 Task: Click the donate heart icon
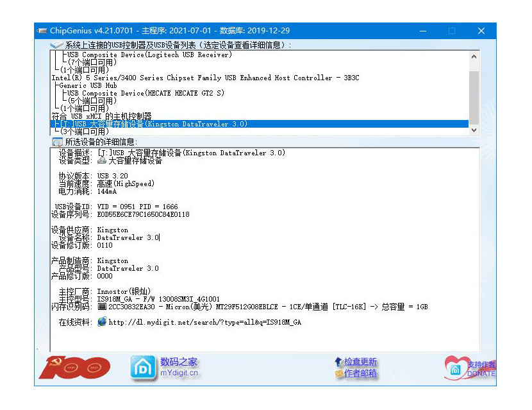point(456,368)
